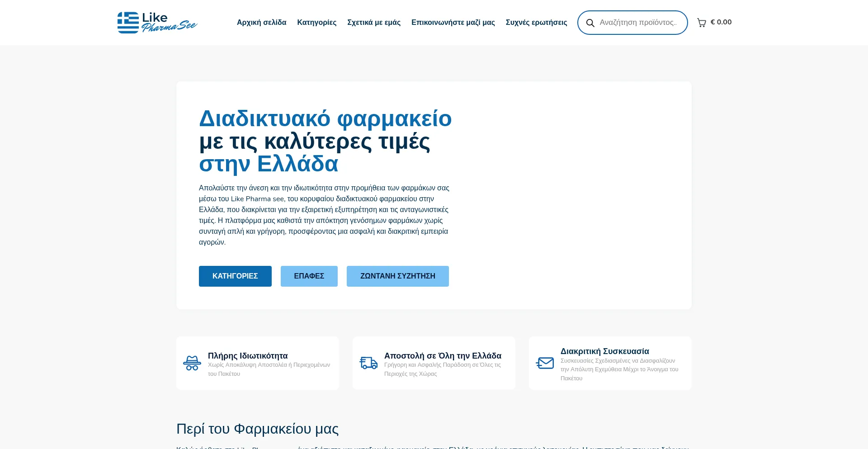Select the Διακριτική Συσκευασία heading
Viewport: 868px width, 449px height.
tap(604, 351)
